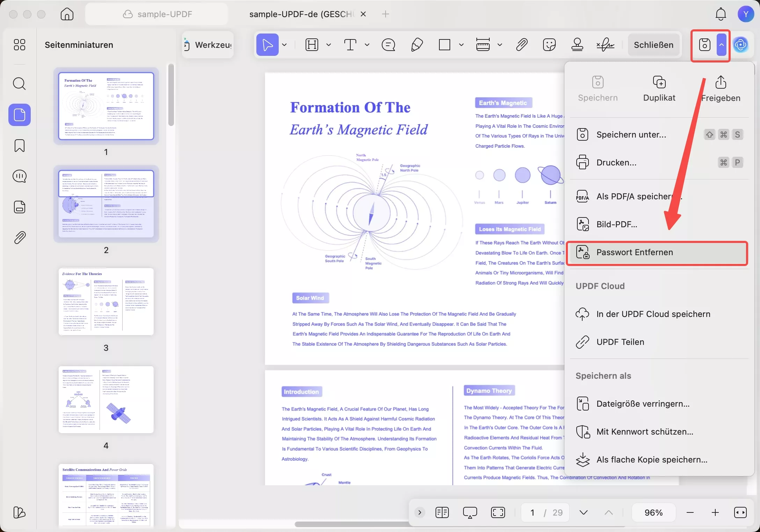
Task: Toggle the page thumbnails sidebar panel
Action: click(20, 115)
